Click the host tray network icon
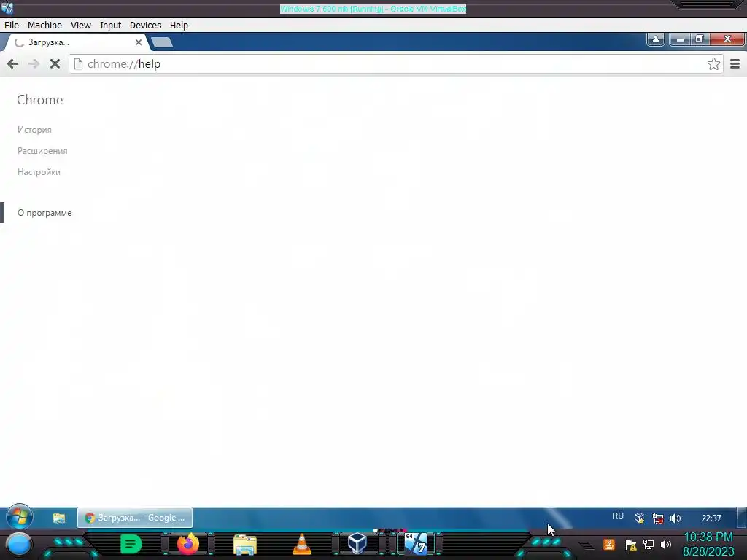Image resolution: width=747 pixels, height=560 pixels. (649, 544)
